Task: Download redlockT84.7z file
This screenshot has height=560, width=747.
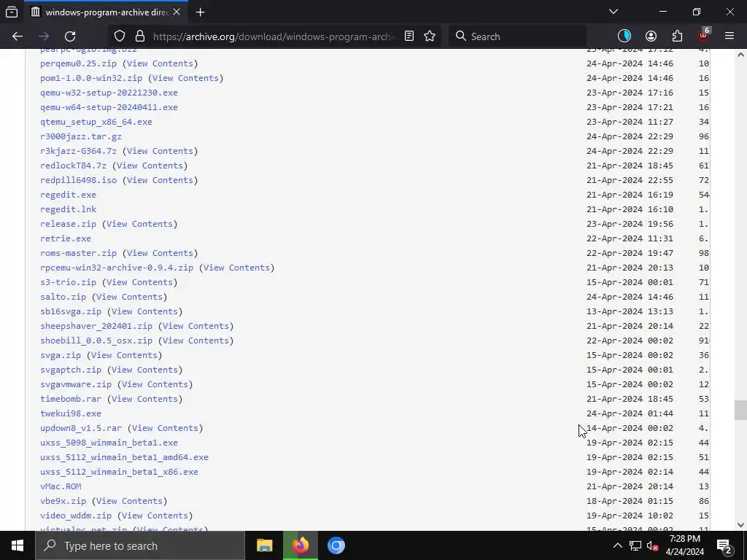Action: (x=74, y=166)
